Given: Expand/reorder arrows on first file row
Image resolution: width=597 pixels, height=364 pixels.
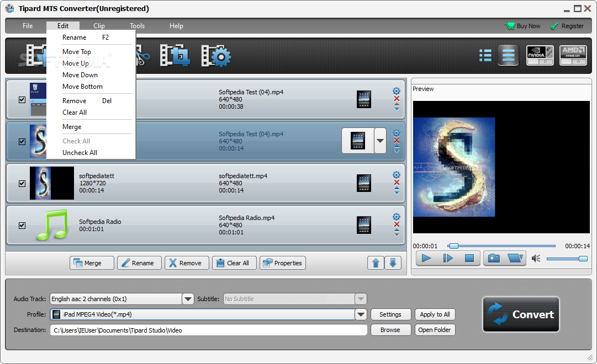Looking at the screenshot, I should (x=397, y=106).
